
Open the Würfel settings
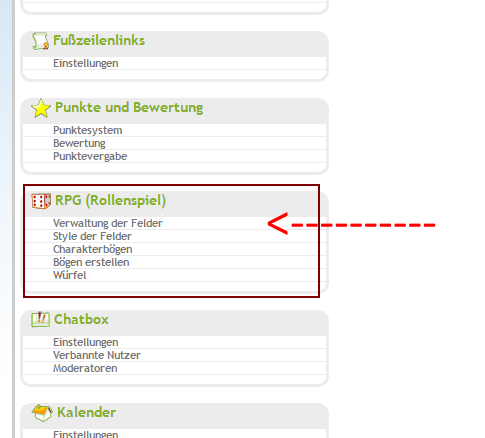69,275
